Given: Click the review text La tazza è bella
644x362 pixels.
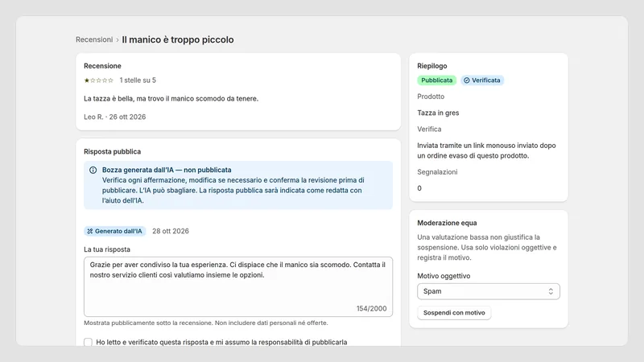Looking at the screenshot, I should click(171, 98).
